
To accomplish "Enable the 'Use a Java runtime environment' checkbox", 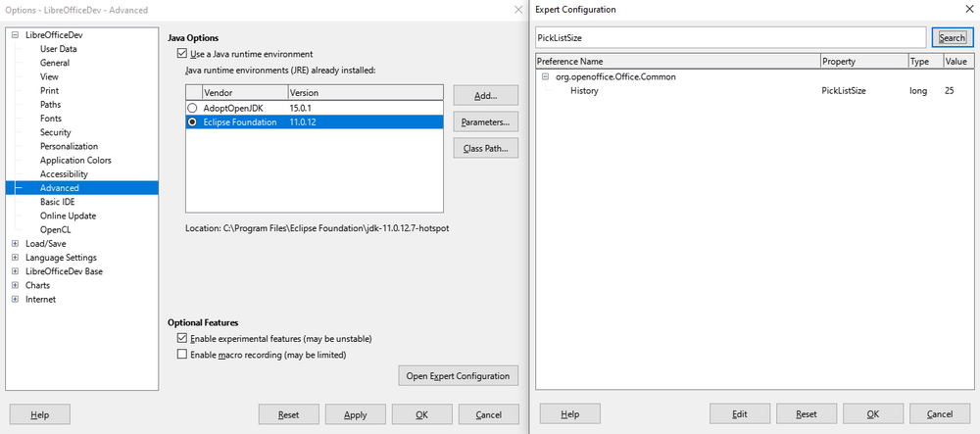I will 181,54.
